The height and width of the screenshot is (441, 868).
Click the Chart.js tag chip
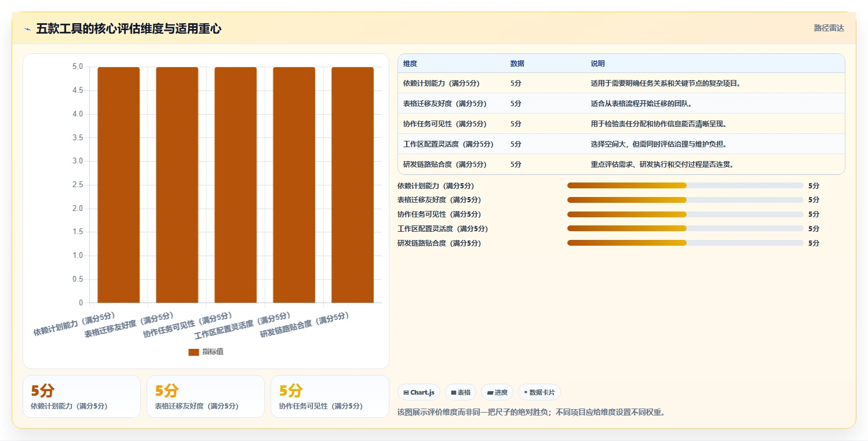point(419,392)
